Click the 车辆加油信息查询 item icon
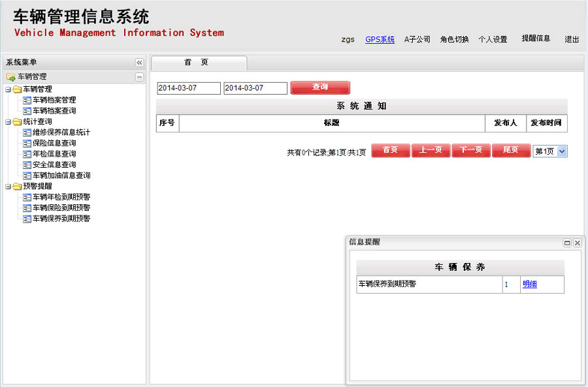The image size is (588, 387). [27, 176]
